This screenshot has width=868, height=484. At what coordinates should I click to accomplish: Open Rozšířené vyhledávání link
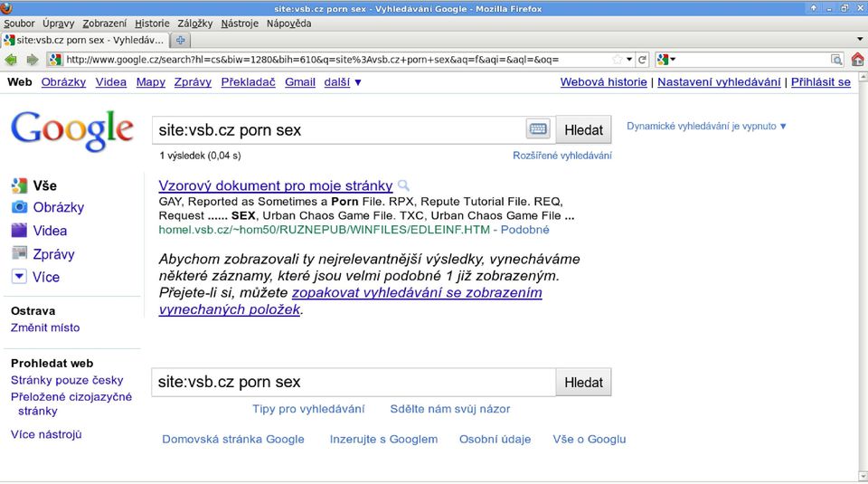tap(561, 156)
